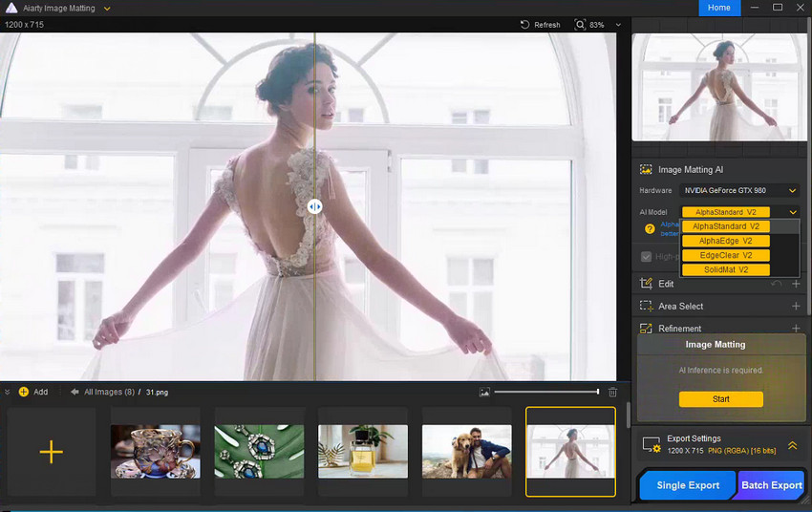Go back with the arrow beside All Images
This screenshot has width=812, height=512.
point(75,392)
